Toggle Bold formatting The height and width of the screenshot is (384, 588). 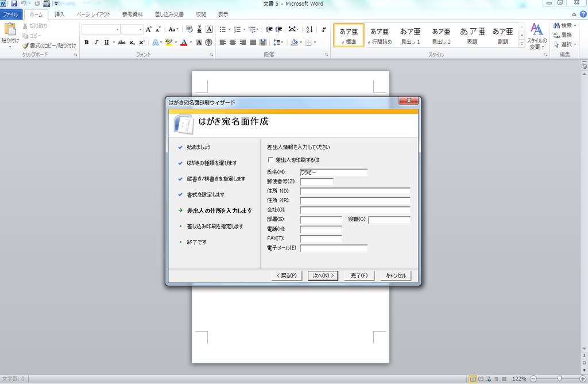click(87, 43)
